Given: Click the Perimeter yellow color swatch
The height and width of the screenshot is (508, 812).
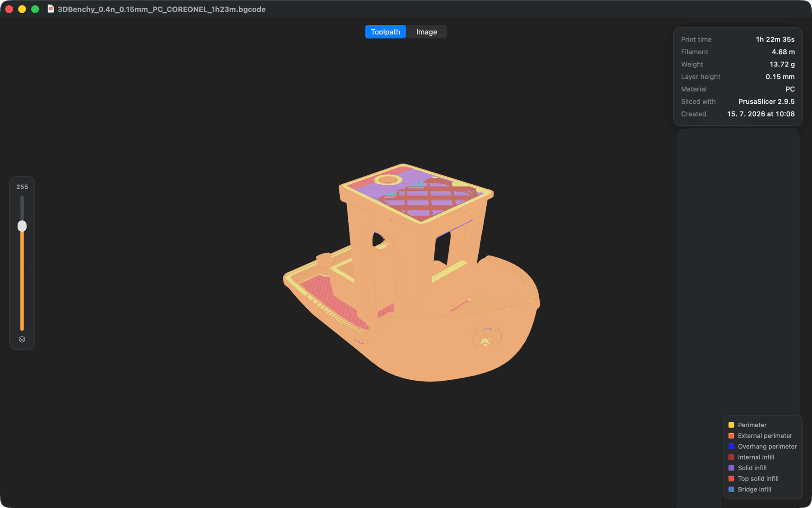Looking at the screenshot, I should pyautogui.click(x=731, y=425).
